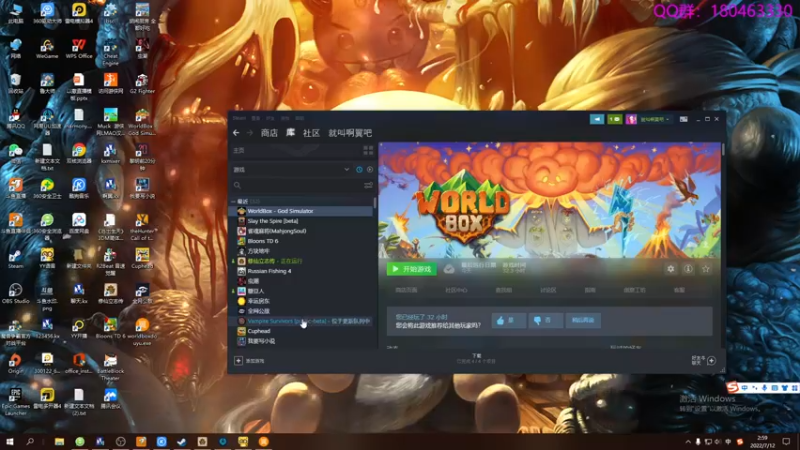Open Steam desktop shortcut
Viewport: 800px width, 450px height.
pyautogui.click(x=15, y=258)
